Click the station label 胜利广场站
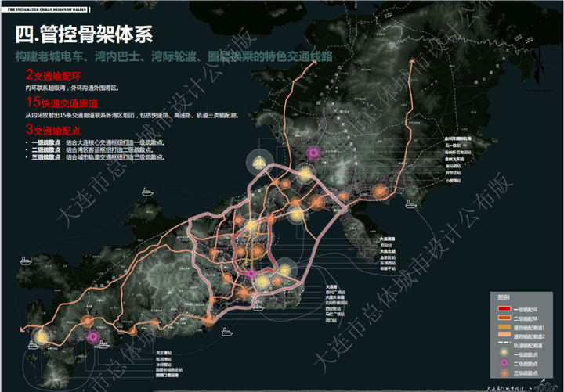The width and height of the screenshot is (564, 392). [335, 293]
